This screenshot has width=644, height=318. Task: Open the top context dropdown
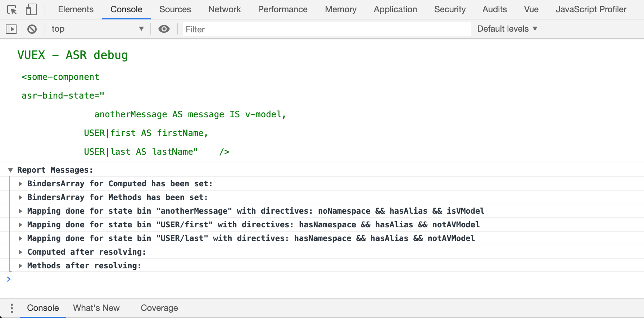tap(97, 29)
